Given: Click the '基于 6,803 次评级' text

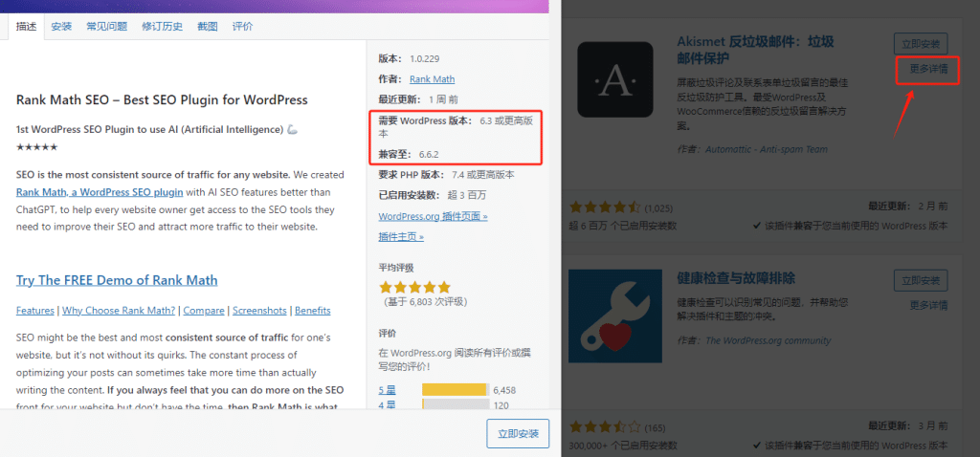Looking at the screenshot, I should tap(425, 301).
